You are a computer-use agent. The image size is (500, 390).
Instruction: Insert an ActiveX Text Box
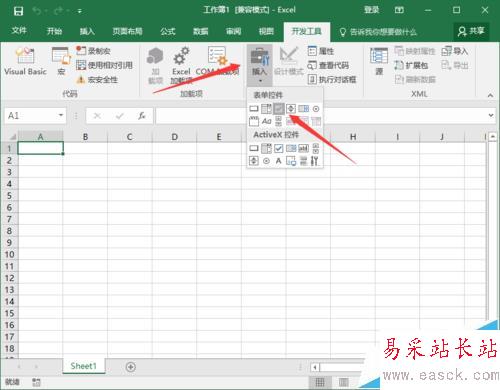point(303,148)
